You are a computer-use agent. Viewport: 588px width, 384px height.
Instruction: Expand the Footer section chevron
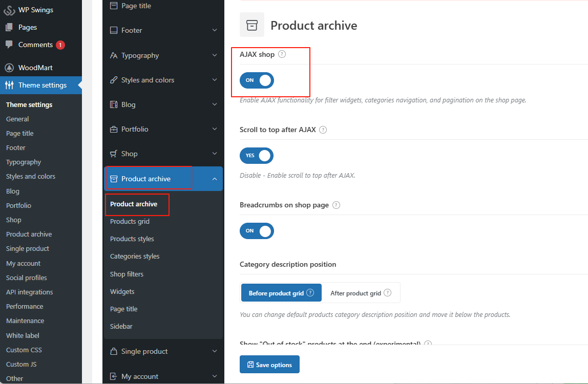click(x=215, y=31)
